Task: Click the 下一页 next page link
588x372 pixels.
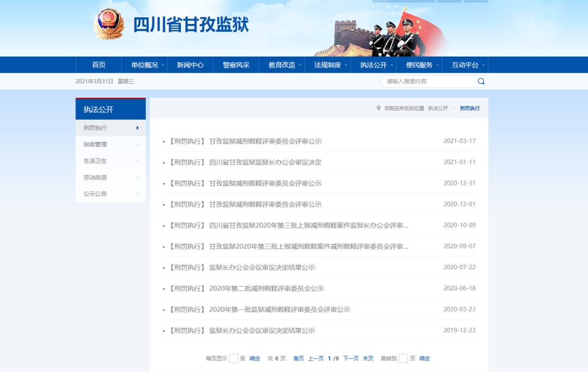Action: coord(351,358)
